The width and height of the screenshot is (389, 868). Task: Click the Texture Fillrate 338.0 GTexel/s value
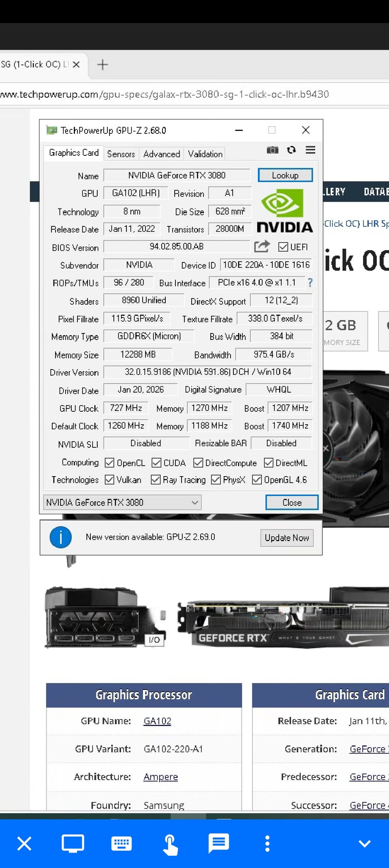click(275, 318)
